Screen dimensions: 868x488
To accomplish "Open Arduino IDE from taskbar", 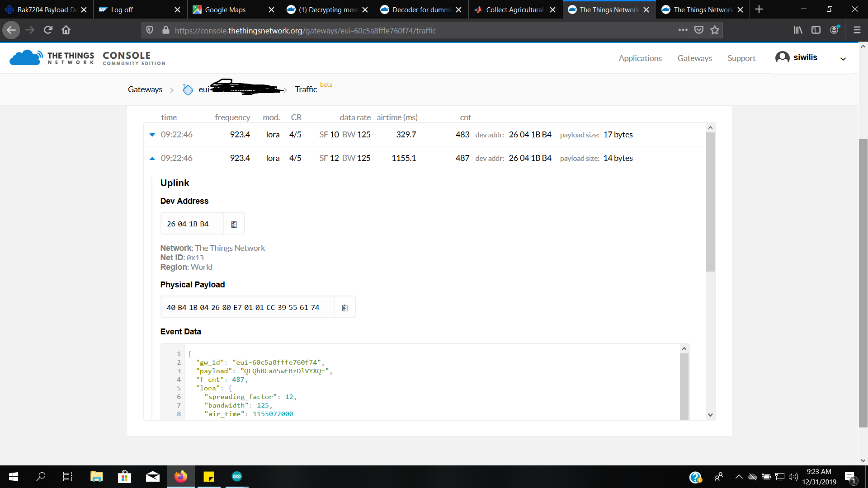I will coord(236,476).
